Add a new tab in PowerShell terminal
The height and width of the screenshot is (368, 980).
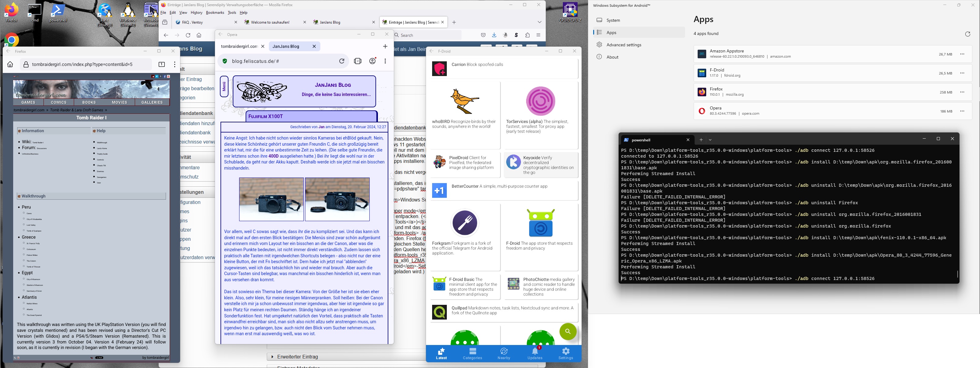click(701, 140)
